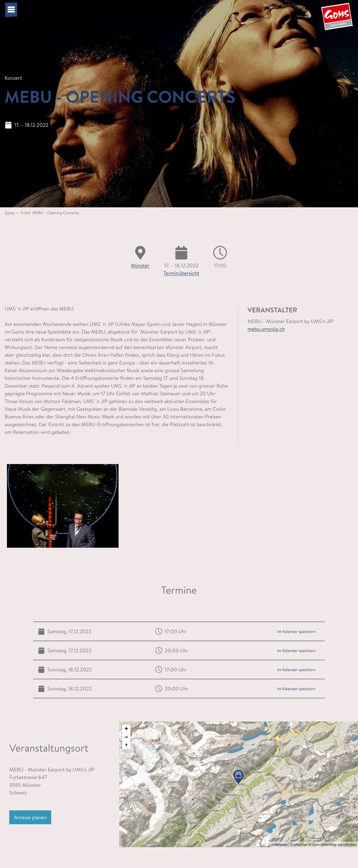Zoom out on the map
This screenshot has width=358, height=868.
126,737
